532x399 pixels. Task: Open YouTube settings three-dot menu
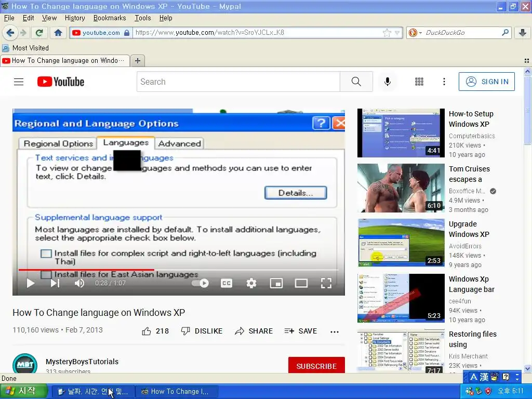[444, 82]
